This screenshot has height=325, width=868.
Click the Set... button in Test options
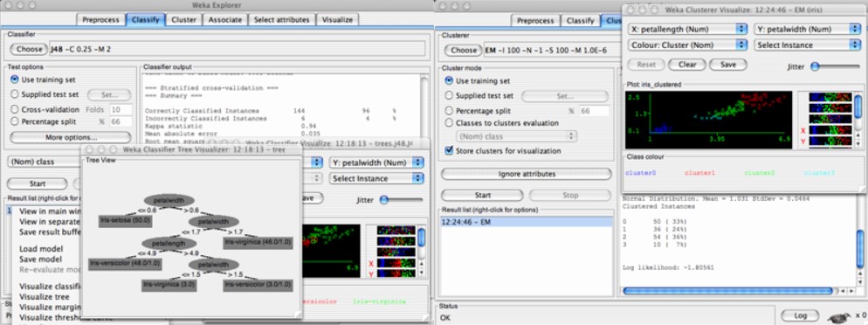(109, 94)
